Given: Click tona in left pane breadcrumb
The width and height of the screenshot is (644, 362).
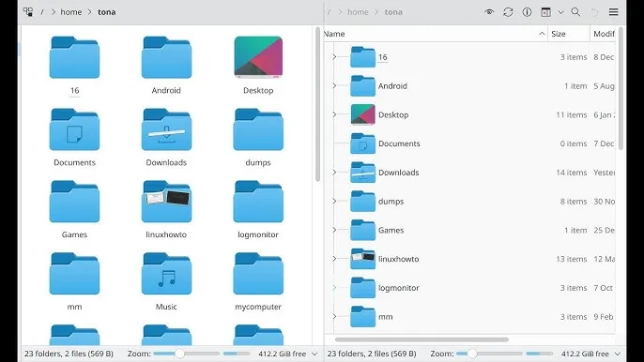Looking at the screenshot, I should pyautogui.click(x=107, y=12).
